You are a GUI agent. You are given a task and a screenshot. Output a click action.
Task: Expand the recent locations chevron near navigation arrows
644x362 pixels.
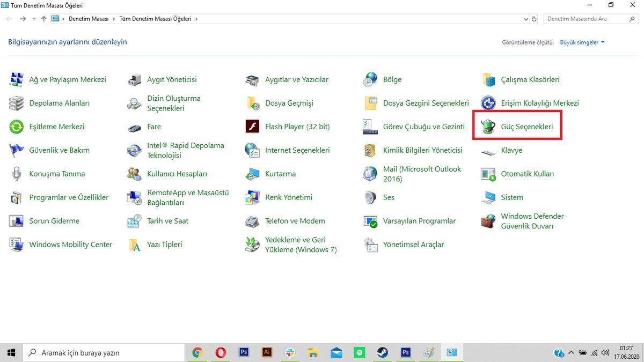[x=34, y=19]
